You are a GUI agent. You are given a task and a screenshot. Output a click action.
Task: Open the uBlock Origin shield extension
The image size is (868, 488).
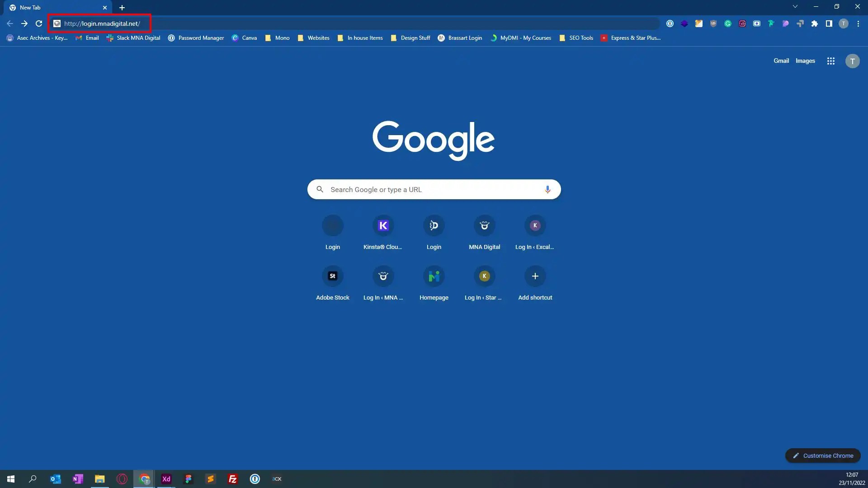coord(713,23)
